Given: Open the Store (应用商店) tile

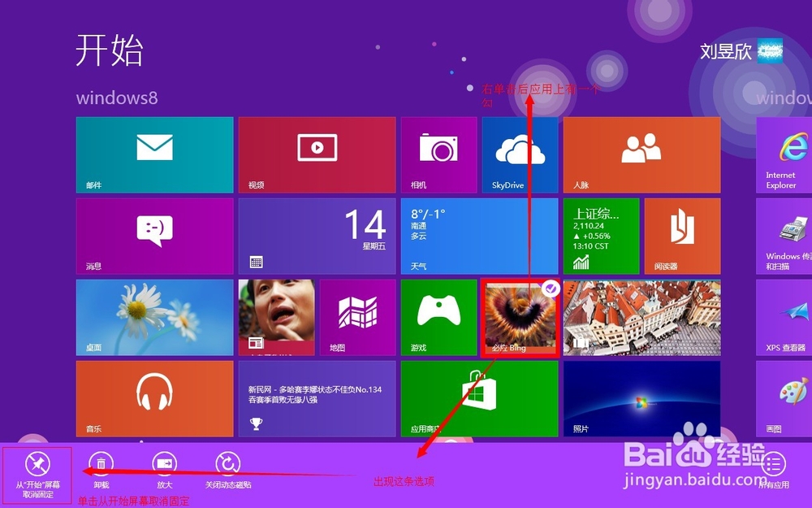Looking at the screenshot, I should click(480, 398).
